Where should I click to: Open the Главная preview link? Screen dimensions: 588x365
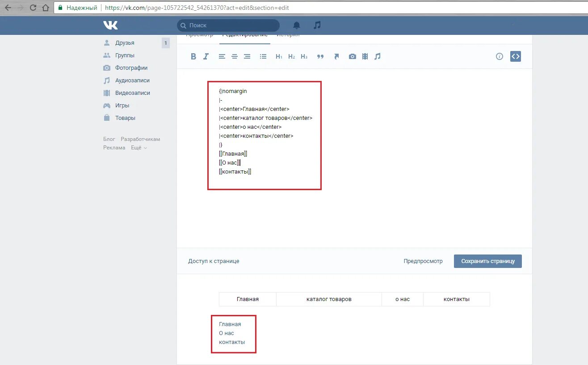pyautogui.click(x=230, y=324)
